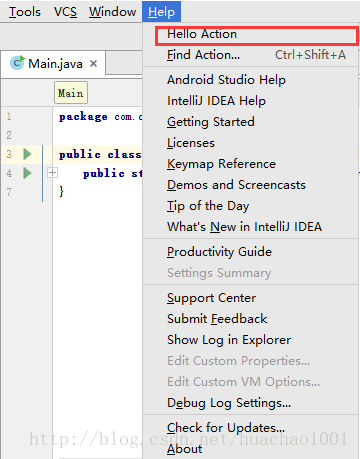Open the VCS menu
360x459 pixels.
coord(65,12)
